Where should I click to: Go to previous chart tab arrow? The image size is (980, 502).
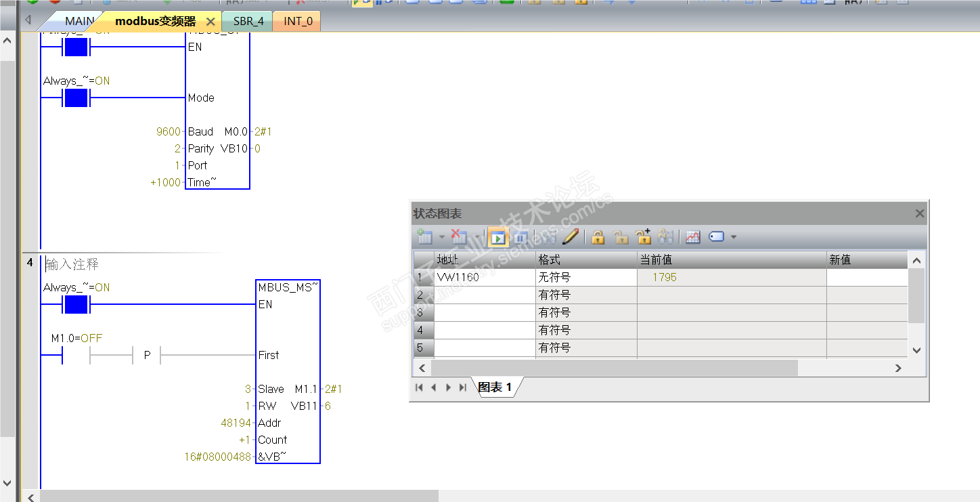[x=433, y=388]
